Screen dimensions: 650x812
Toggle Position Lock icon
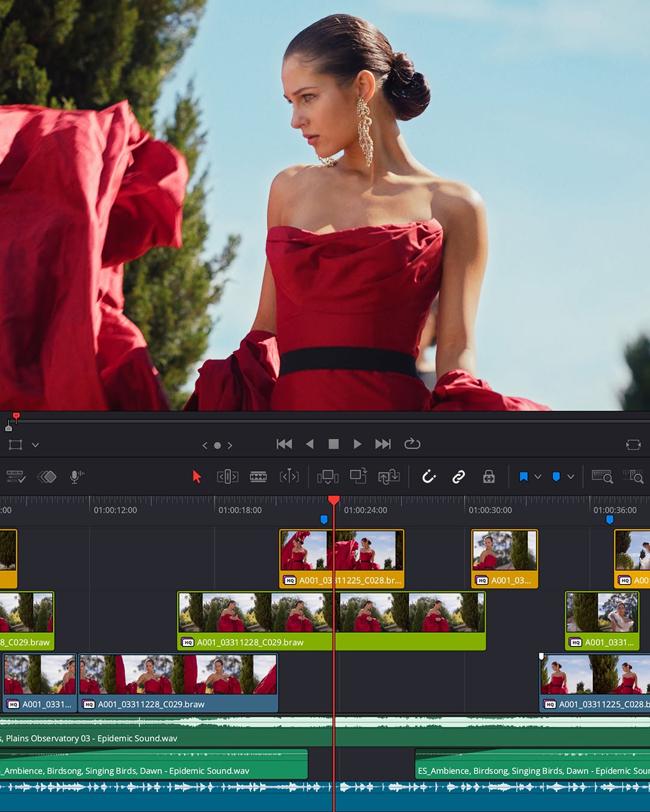489,477
